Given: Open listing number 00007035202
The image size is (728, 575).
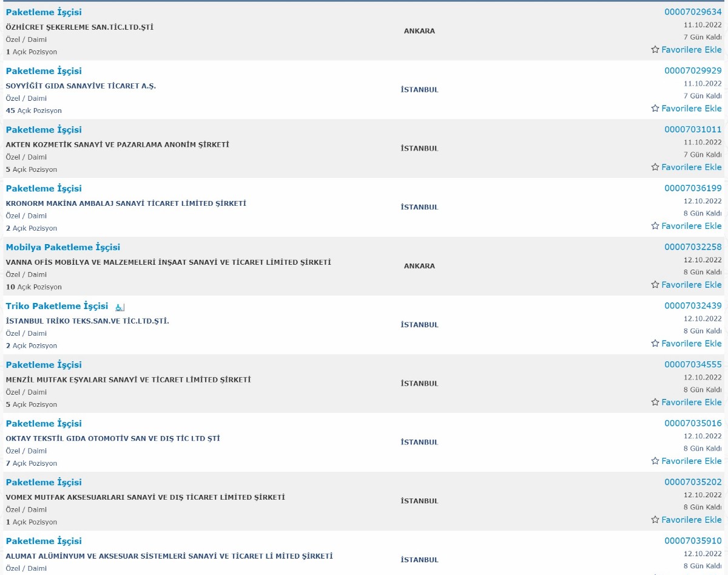Looking at the screenshot, I should tap(693, 482).
